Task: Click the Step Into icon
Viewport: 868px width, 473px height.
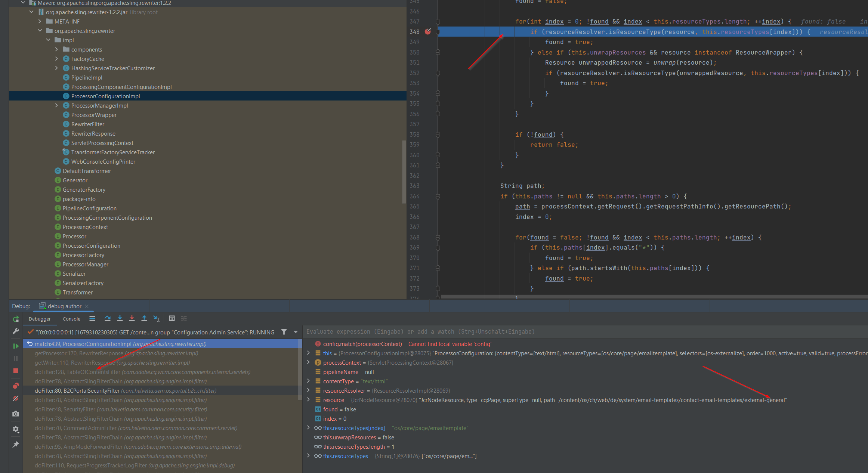Action: coord(120,318)
